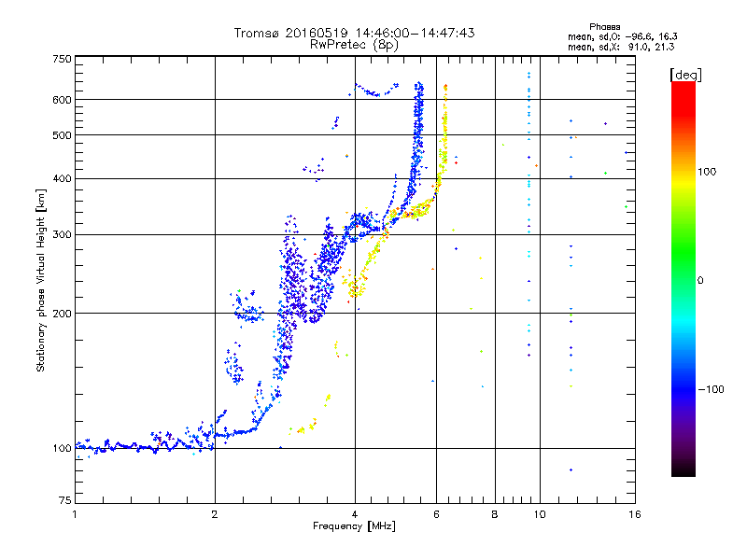This screenshot has width=747, height=560.
Task: Click y-axis tick label "100"
Action: click(x=63, y=448)
